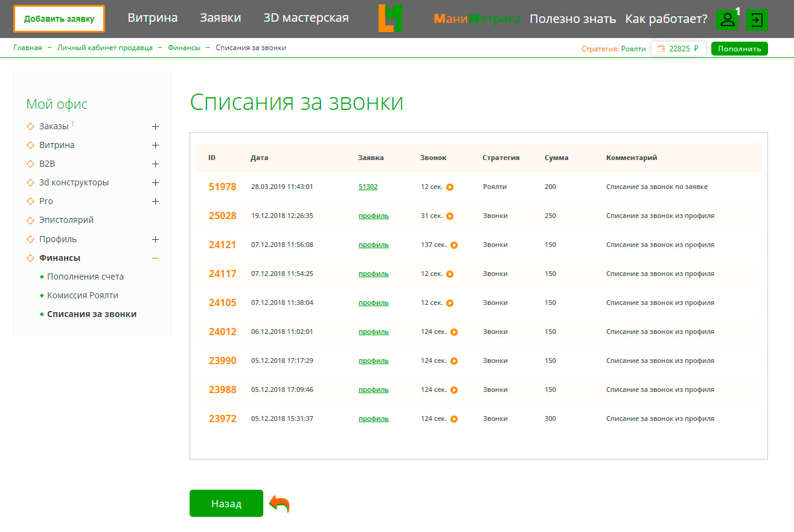Play the call recording for ID 23988
794x532 pixels.
[x=454, y=390]
